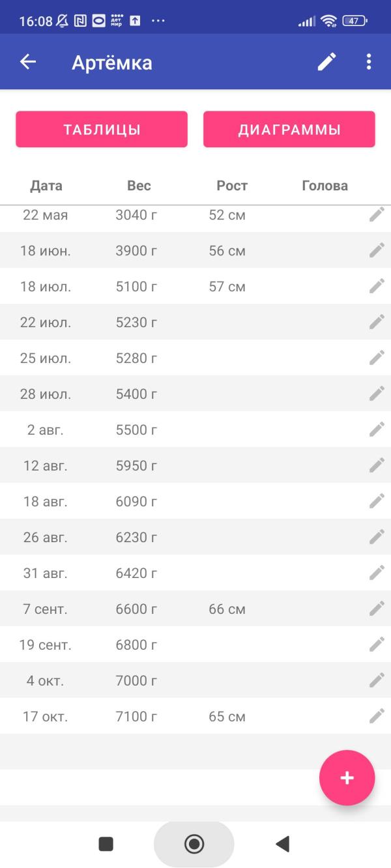
Task: Edit the 18 июл. measurement row
Action: coord(377,286)
